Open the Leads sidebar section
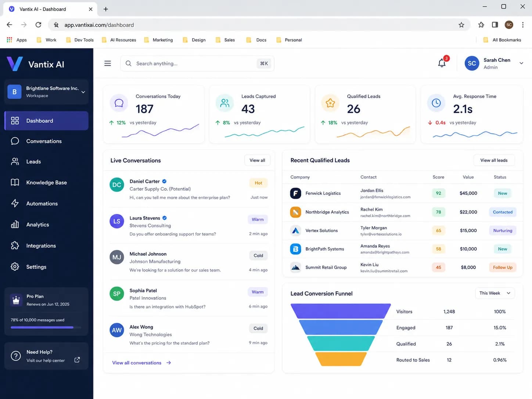The width and height of the screenshot is (532, 399). [46, 162]
